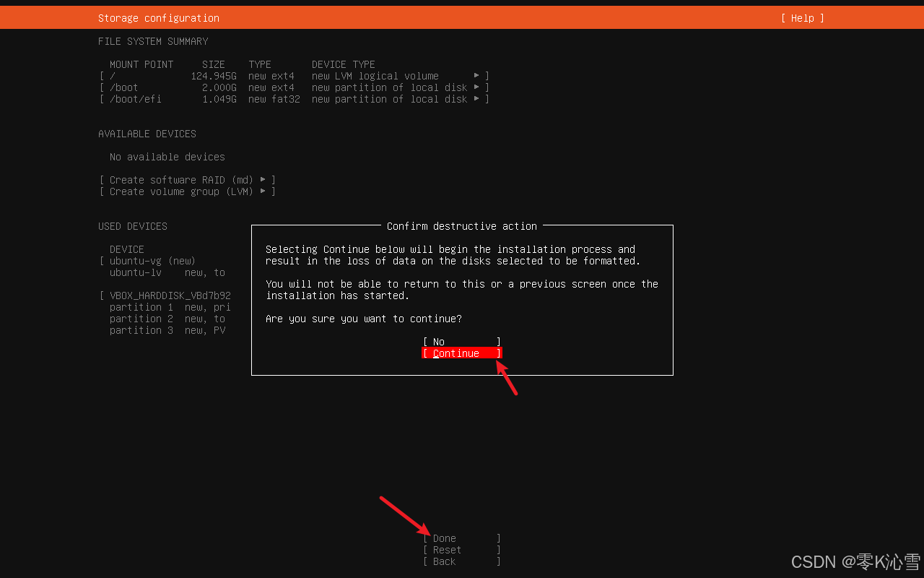
Task: Click 'new fat32' type text
Action: pos(274,99)
